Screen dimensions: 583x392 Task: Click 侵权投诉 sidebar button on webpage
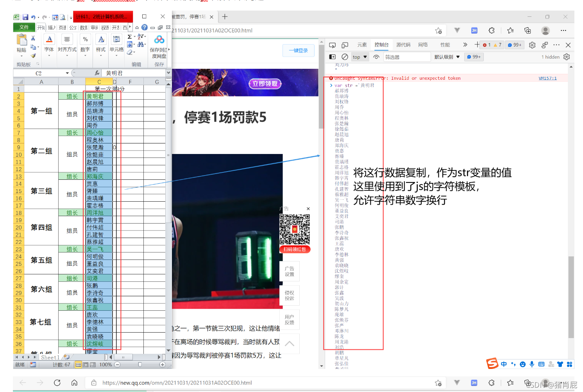(290, 295)
